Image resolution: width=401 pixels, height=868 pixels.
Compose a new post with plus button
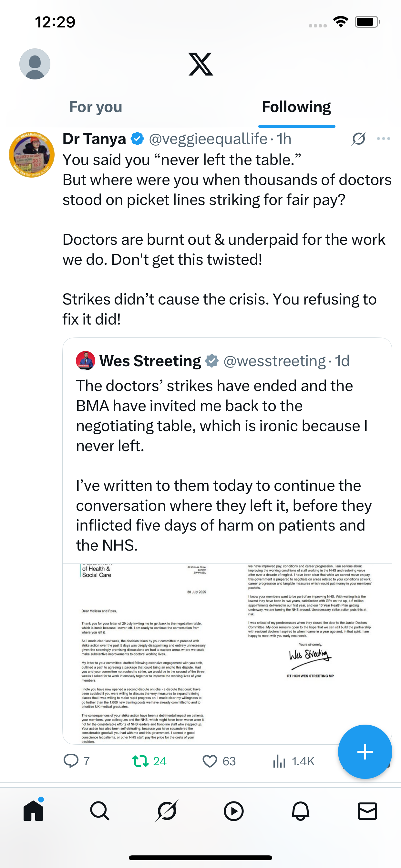(365, 751)
